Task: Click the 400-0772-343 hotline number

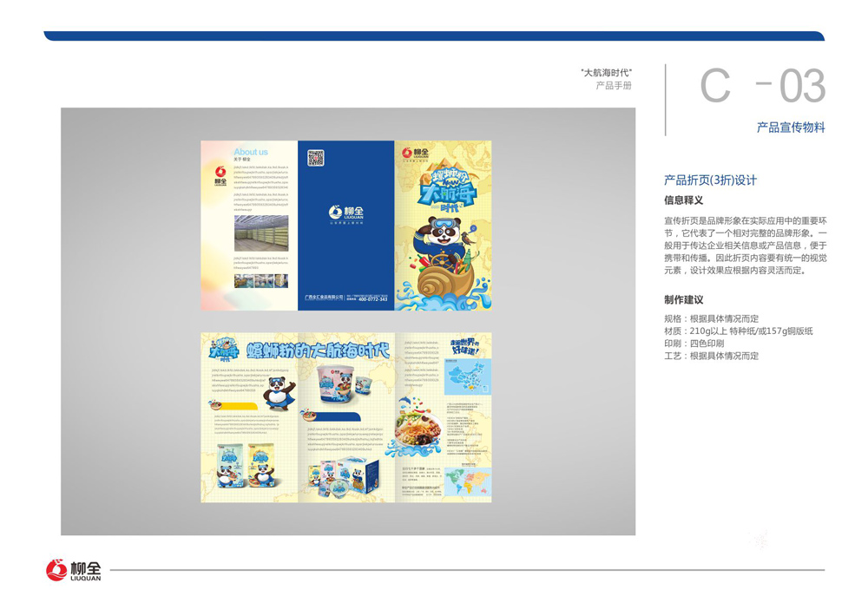Action: [373, 299]
